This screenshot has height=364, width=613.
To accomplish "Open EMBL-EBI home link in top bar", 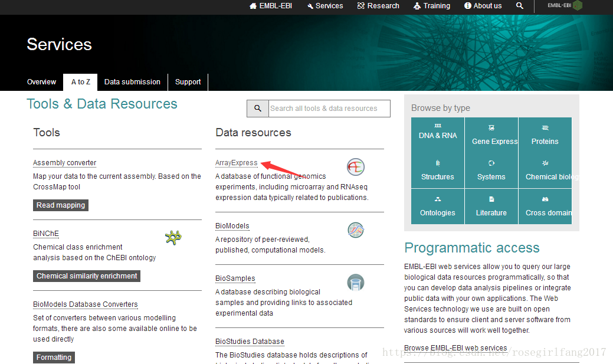I will coord(271,6).
